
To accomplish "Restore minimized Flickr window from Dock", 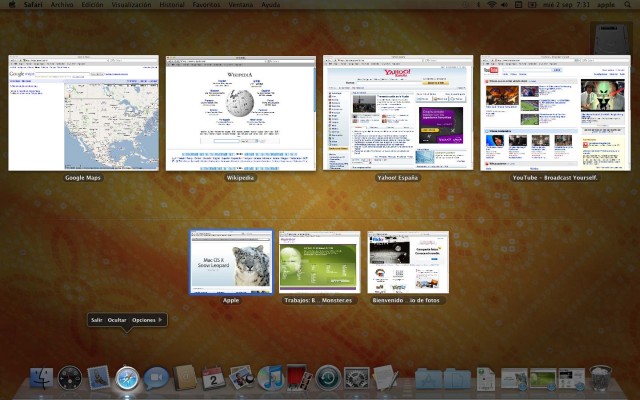I will [571, 378].
